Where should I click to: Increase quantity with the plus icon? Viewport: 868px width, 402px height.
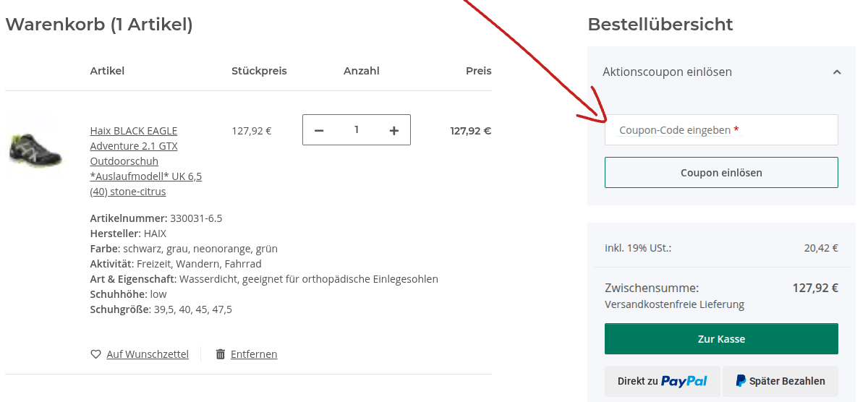(x=394, y=130)
